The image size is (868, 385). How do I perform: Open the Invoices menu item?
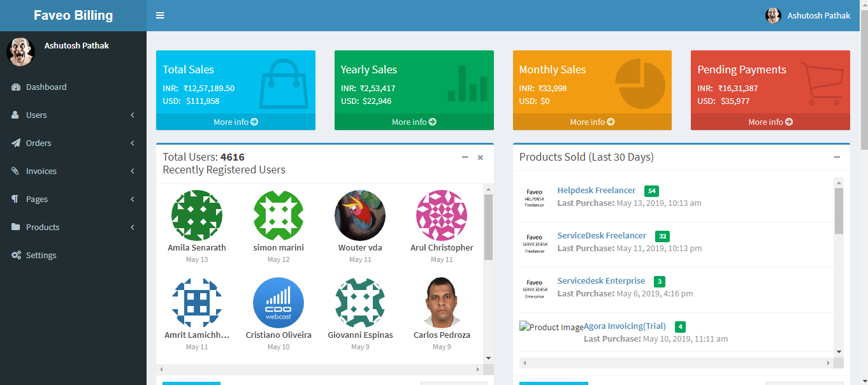pos(41,171)
